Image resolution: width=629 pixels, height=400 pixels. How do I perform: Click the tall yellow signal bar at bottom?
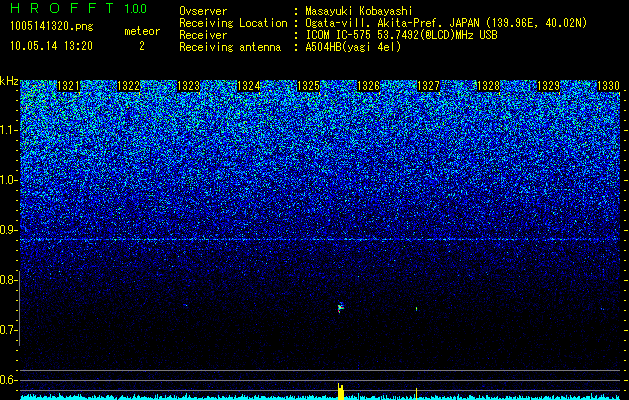(341, 391)
